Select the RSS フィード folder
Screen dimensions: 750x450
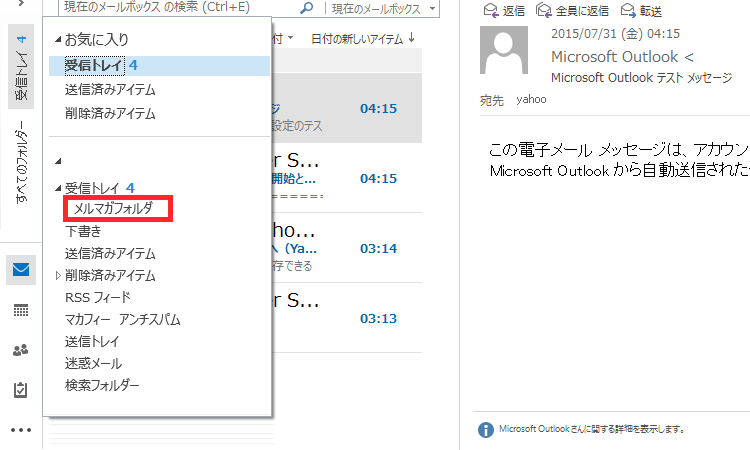[97, 297]
